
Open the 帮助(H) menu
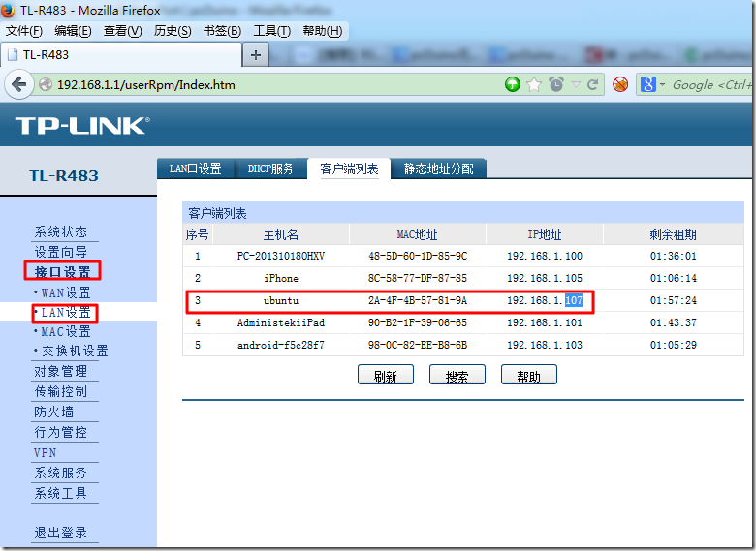click(322, 31)
